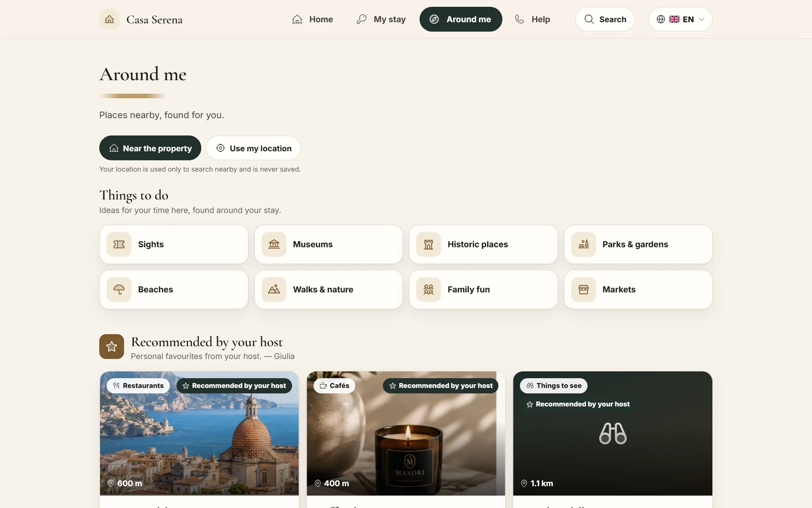812x508 pixels.
Task: Click the Museums building icon
Action: (x=274, y=244)
